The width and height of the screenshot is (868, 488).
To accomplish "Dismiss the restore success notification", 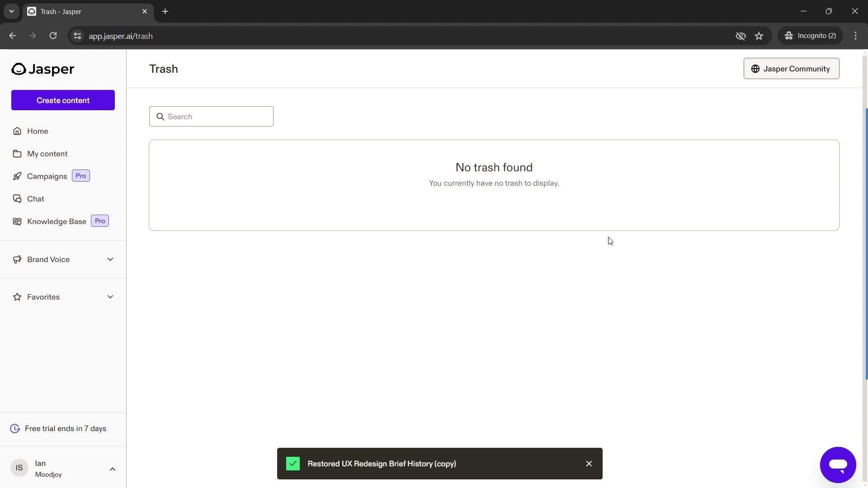I will [x=589, y=464].
